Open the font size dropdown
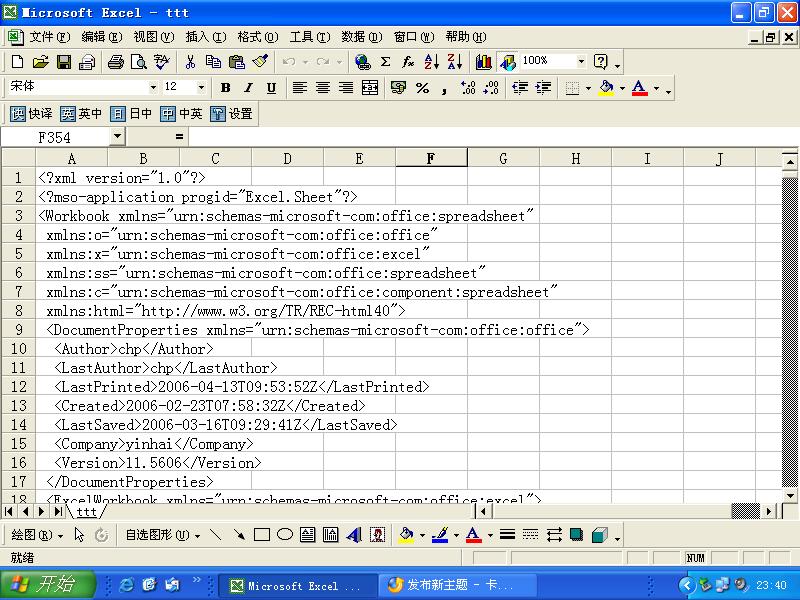Viewport: 800px width, 600px height. (201, 88)
